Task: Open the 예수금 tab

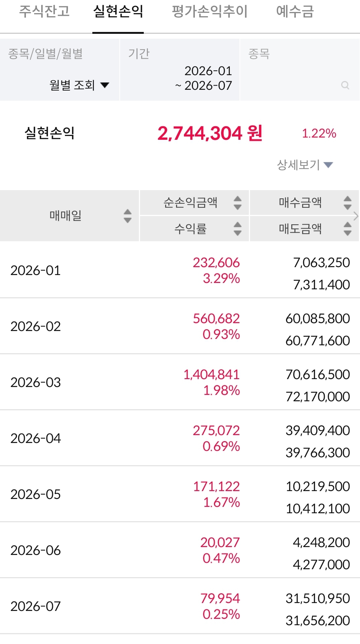Action: coord(295,11)
